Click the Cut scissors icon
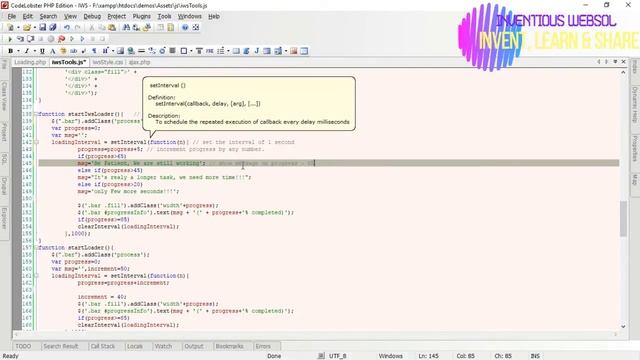This screenshot has width=640, height=360. pos(92,27)
